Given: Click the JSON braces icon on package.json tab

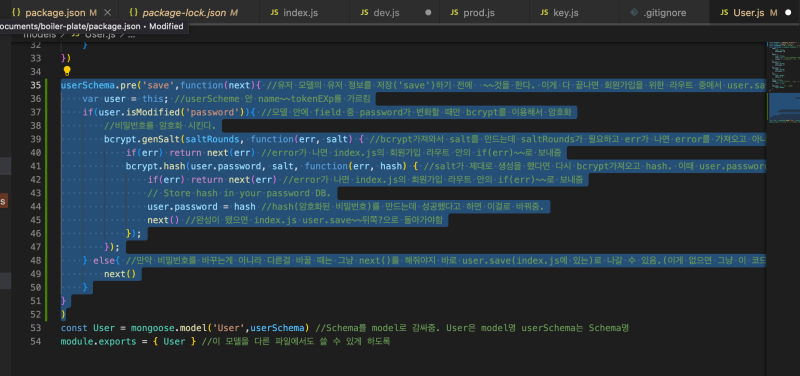Looking at the screenshot, I should tap(16, 12).
